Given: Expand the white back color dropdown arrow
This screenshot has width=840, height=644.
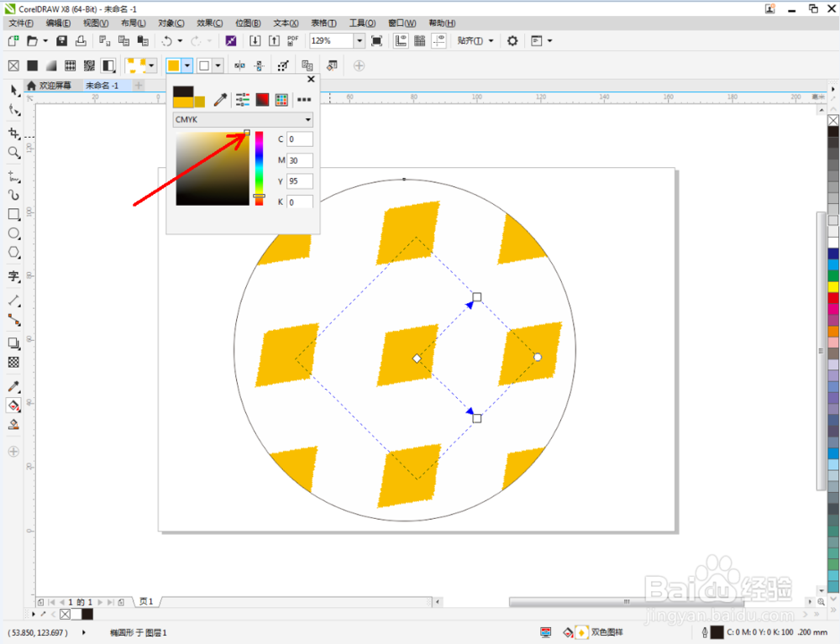Looking at the screenshot, I should tap(218, 65).
